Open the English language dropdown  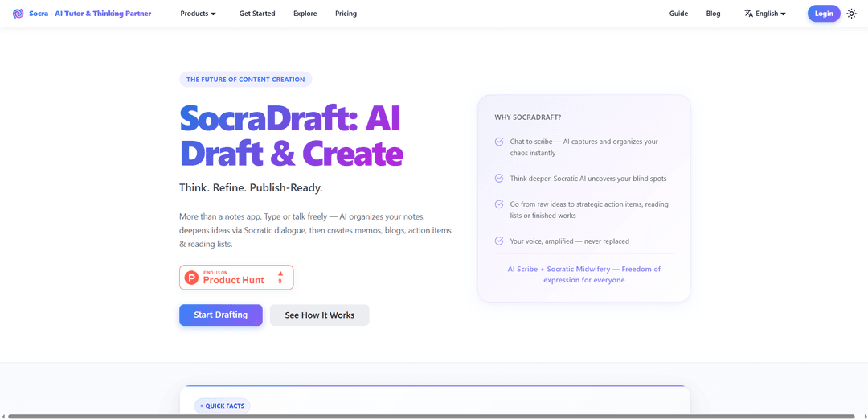[765, 14]
